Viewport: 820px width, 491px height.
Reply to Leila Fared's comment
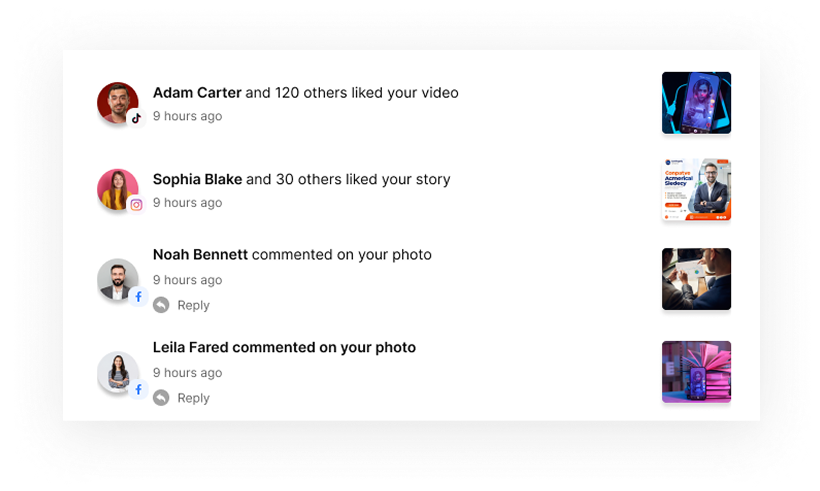pos(193,398)
